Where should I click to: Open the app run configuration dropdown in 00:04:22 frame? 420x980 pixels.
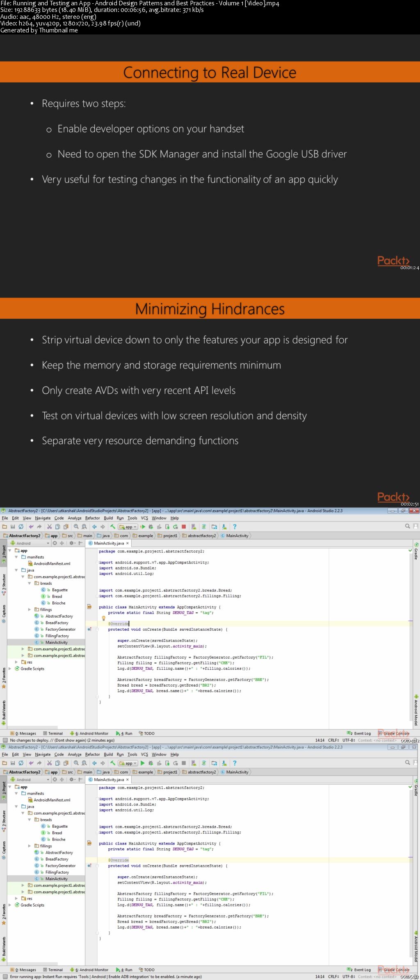(128, 527)
